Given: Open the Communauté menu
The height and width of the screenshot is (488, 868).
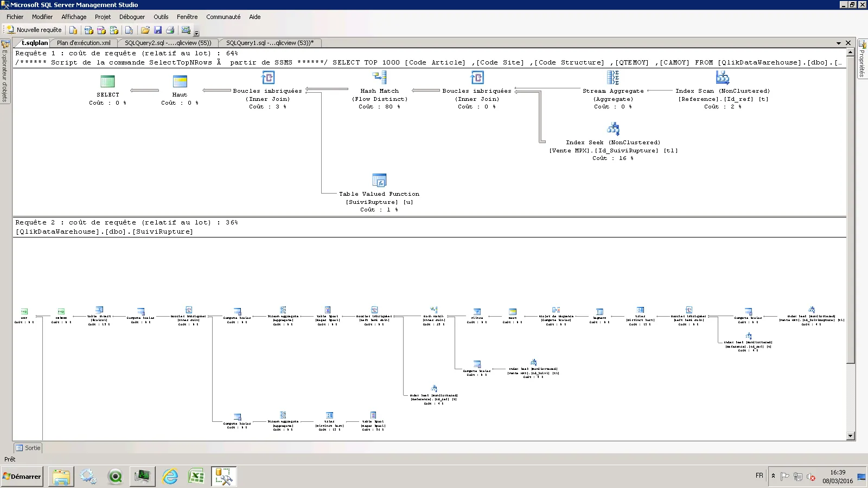Looking at the screenshot, I should [x=224, y=17].
